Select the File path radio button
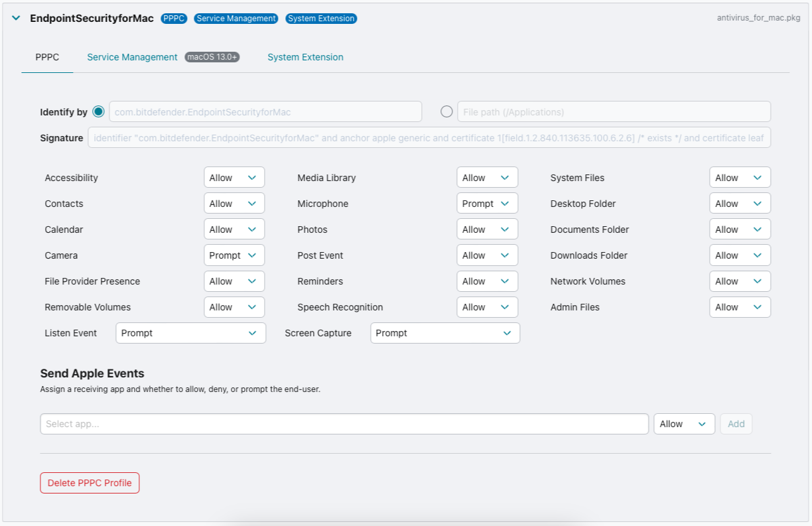Viewport: 812px width, 526px height. tap(446, 111)
